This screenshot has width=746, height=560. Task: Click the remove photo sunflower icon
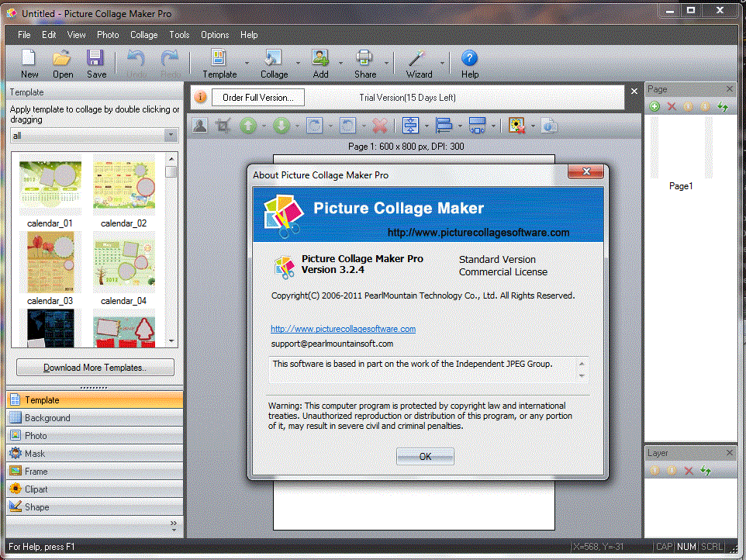516,126
